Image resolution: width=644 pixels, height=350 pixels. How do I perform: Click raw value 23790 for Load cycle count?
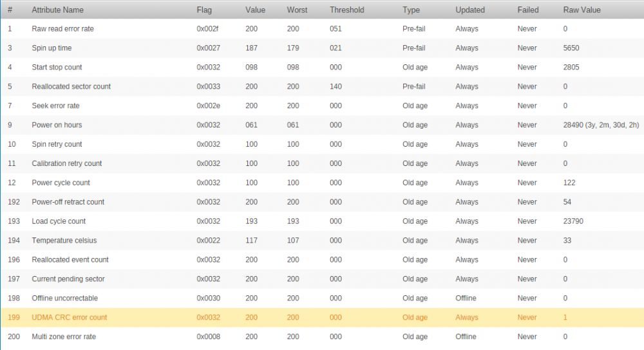click(x=573, y=221)
